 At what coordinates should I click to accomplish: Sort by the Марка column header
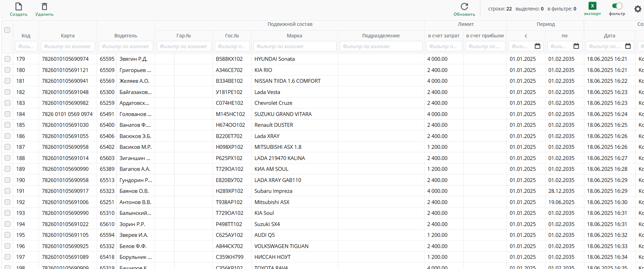[x=294, y=36]
